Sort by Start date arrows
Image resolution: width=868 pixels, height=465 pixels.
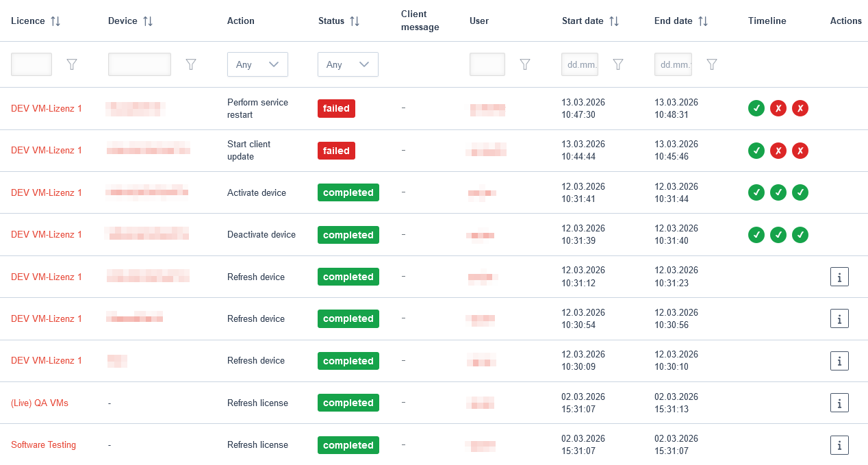(x=613, y=21)
